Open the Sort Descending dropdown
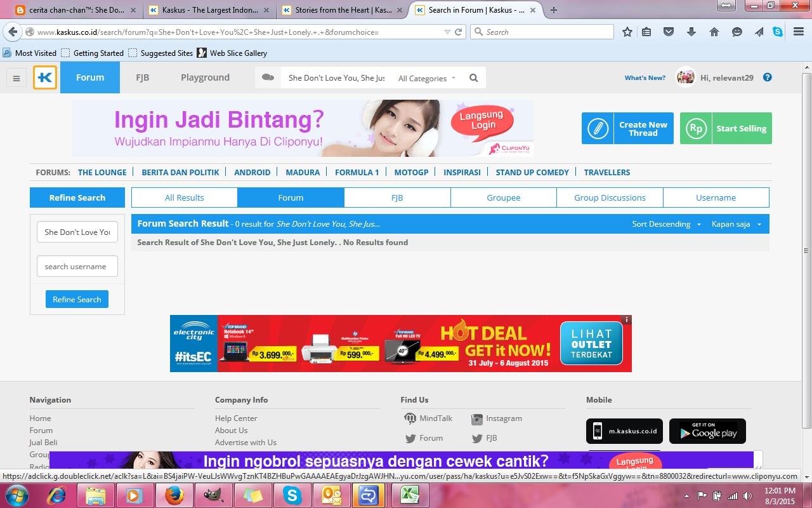Screen dimensions: 812x508 [x=666, y=224]
